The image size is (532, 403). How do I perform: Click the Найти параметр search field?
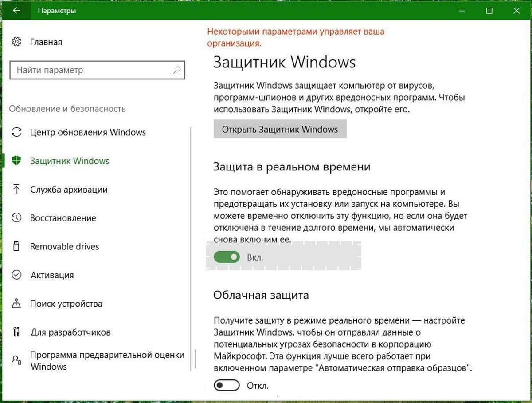point(97,70)
